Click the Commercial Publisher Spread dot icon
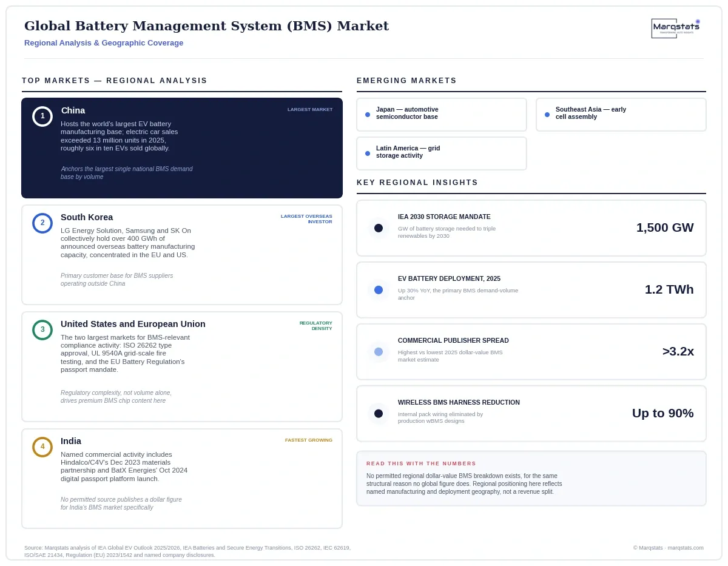Image resolution: width=728 pixels, height=566 pixels. (x=379, y=352)
